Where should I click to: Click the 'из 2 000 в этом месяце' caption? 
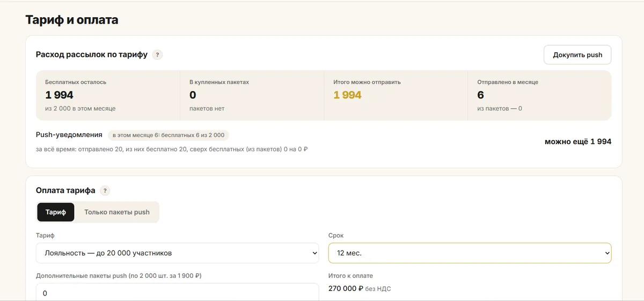click(x=80, y=109)
